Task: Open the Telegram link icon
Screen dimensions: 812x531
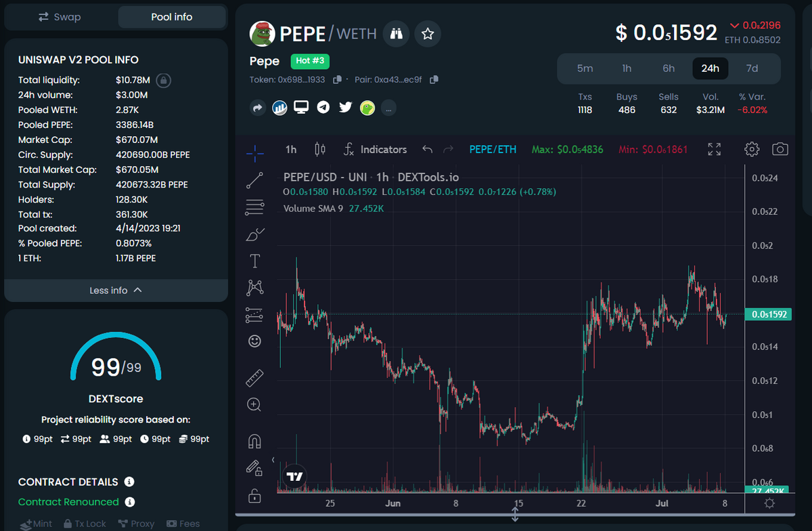Action: [323, 107]
